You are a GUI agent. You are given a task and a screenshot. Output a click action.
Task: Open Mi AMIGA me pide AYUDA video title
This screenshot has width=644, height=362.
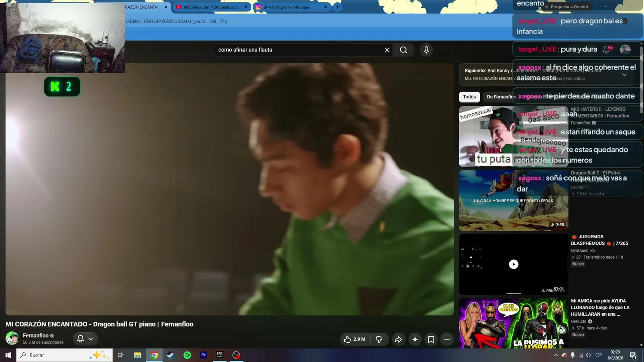coord(600,307)
